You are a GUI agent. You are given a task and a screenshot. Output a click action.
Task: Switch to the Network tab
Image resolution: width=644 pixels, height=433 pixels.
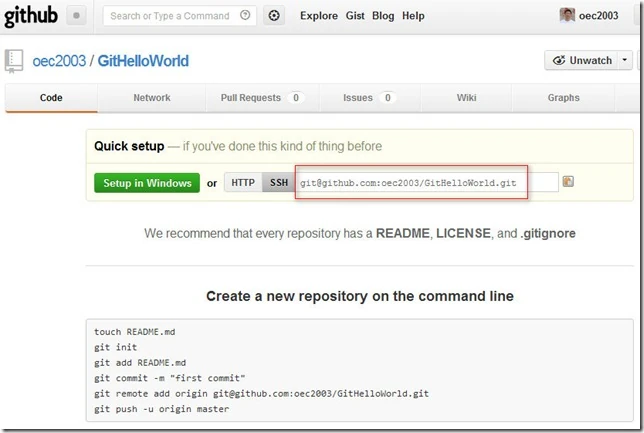coord(152,98)
